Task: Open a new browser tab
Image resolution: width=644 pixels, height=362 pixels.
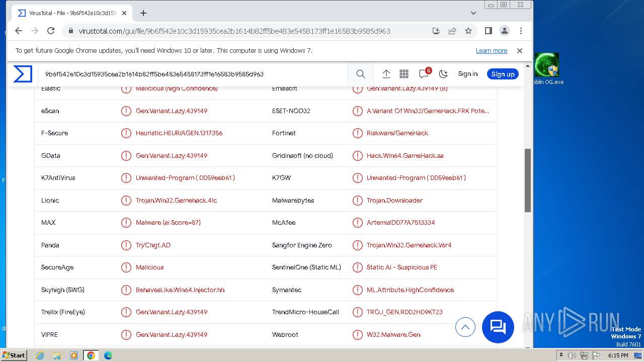Action: (143, 13)
